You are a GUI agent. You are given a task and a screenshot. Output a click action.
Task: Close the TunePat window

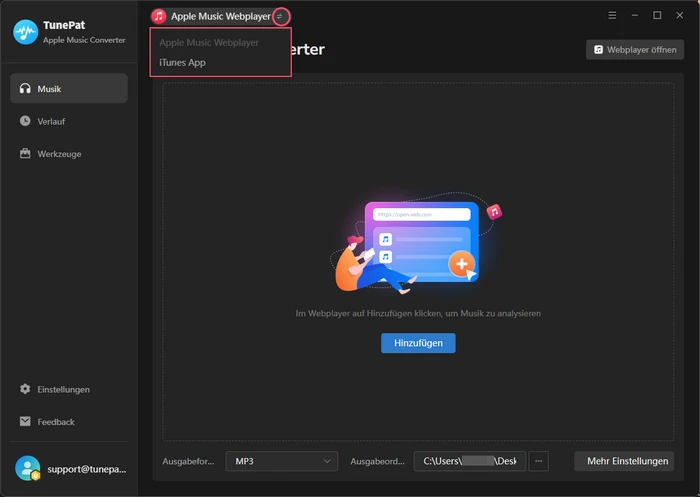coord(679,16)
